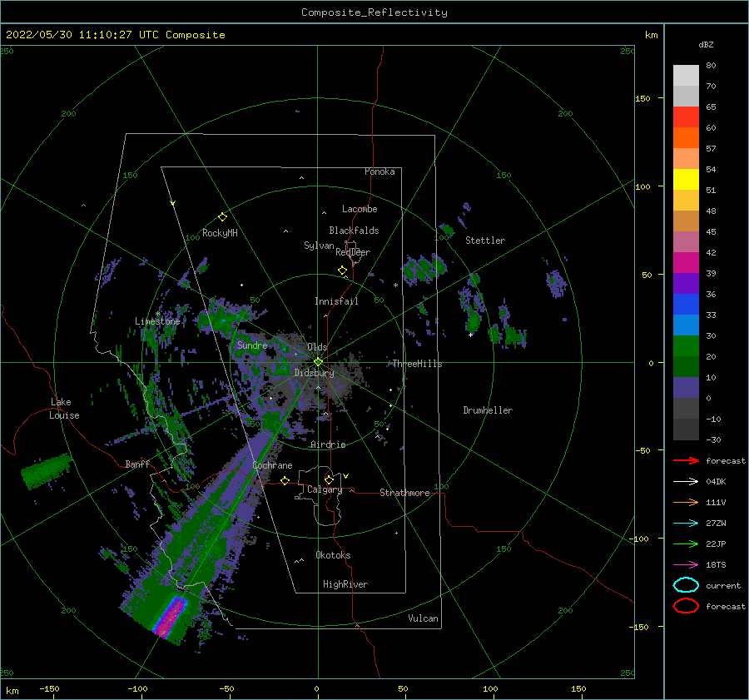This screenshot has width=749, height=700.
Task: Click the yellow diamond marker above Calgary label
Action: (329, 479)
